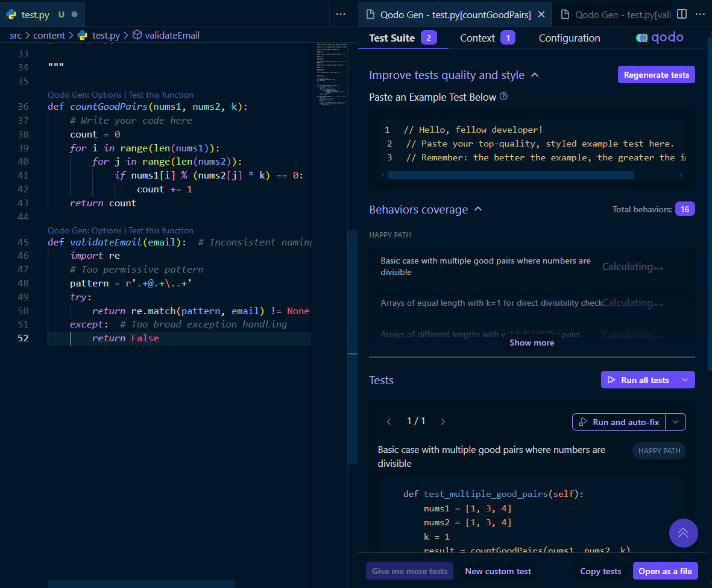Open Run and auto-fix dropdown arrow
Viewport: 712px width, 588px height.
(x=675, y=422)
